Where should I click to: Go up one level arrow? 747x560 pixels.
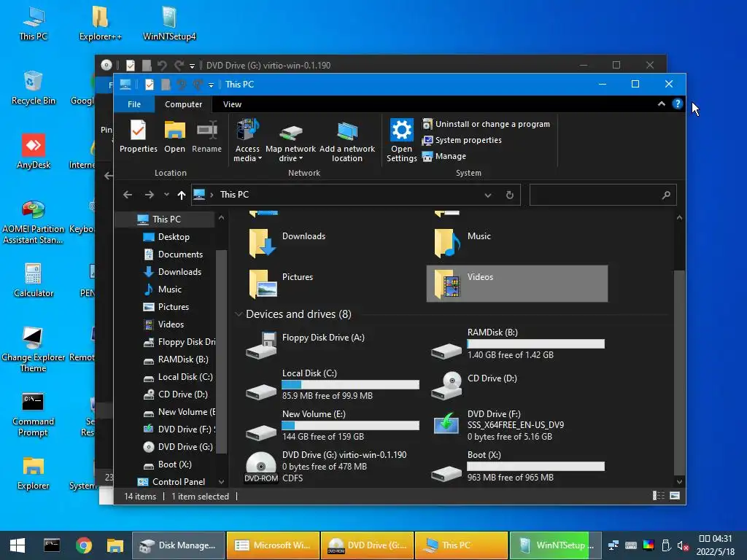pos(181,195)
